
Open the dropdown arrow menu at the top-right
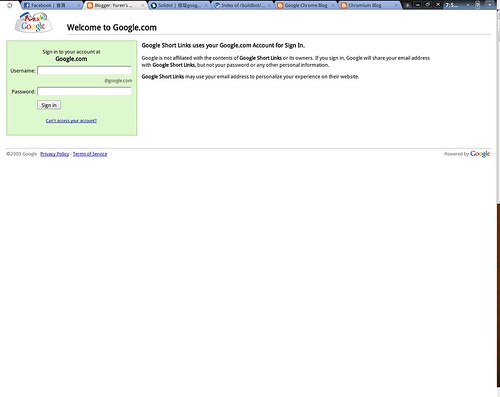490,5
